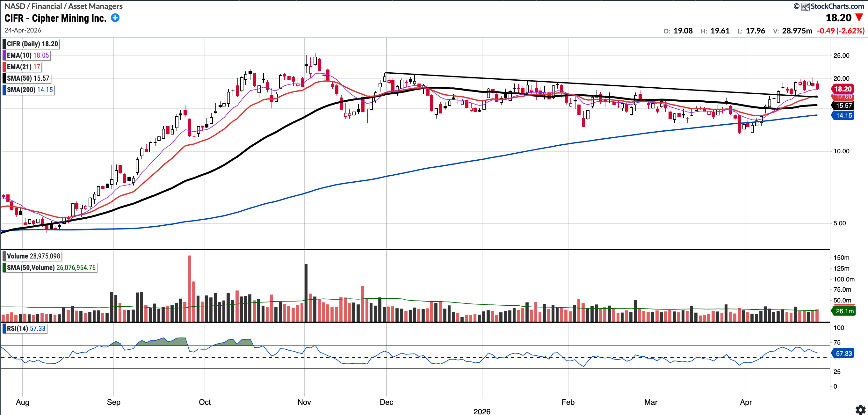Click the Financial sector breadcrumb text
868x415 pixels.
pyautogui.click(x=47, y=6)
